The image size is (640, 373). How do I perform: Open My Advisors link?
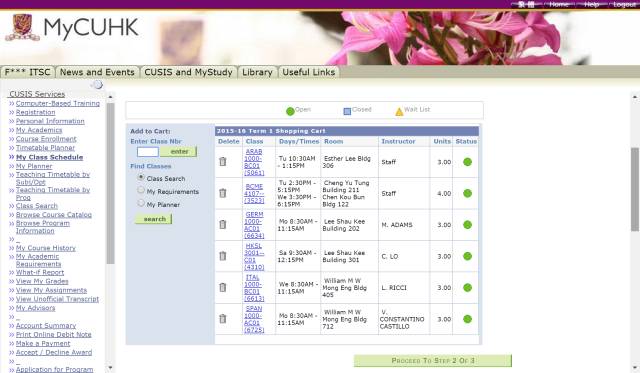click(x=36, y=308)
